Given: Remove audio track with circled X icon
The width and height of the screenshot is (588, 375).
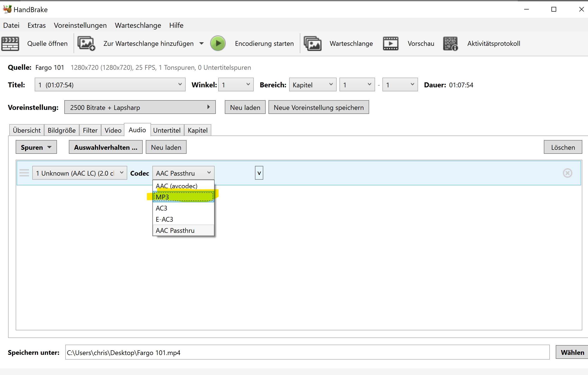Looking at the screenshot, I should [567, 173].
